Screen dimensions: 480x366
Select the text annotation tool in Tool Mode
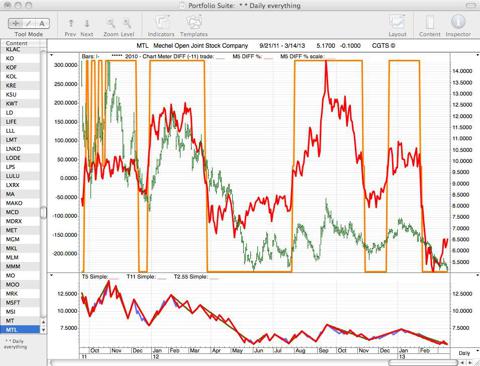click(42, 23)
